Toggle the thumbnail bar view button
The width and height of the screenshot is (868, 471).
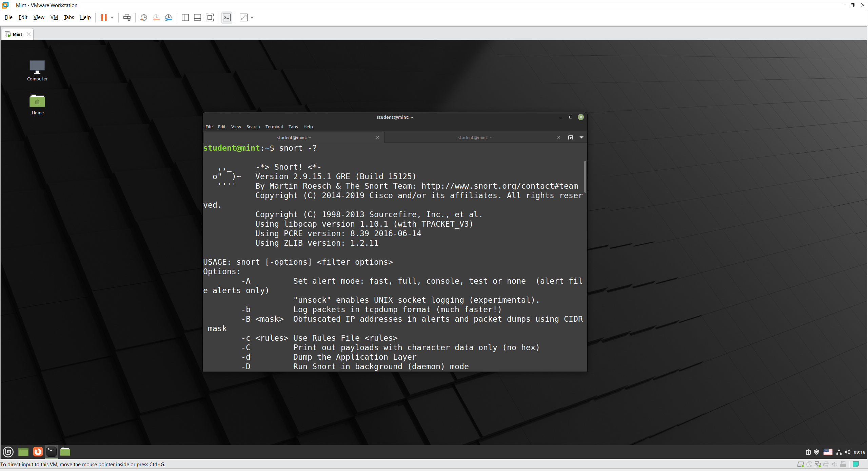coord(197,17)
